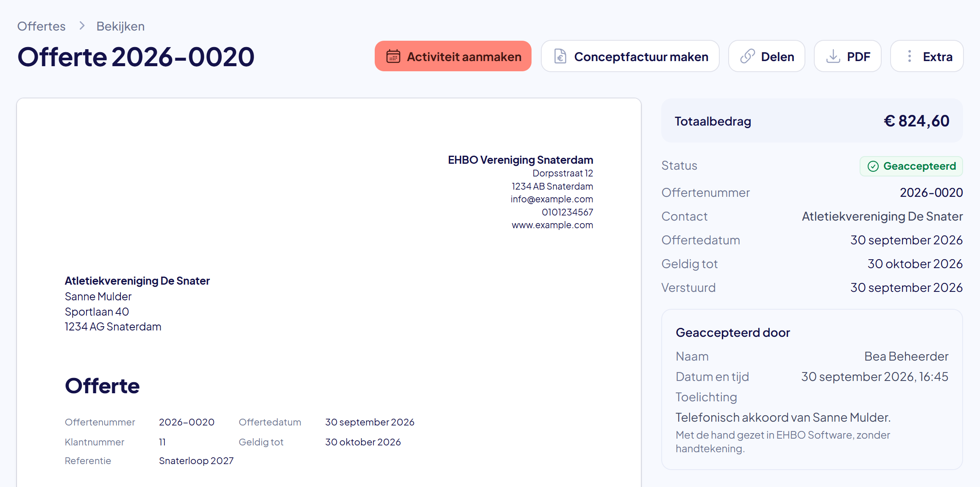Image resolution: width=980 pixels, height=487 pixels.
Task: Click the Met de hand gezet note
Action: [x=782, y=442]
